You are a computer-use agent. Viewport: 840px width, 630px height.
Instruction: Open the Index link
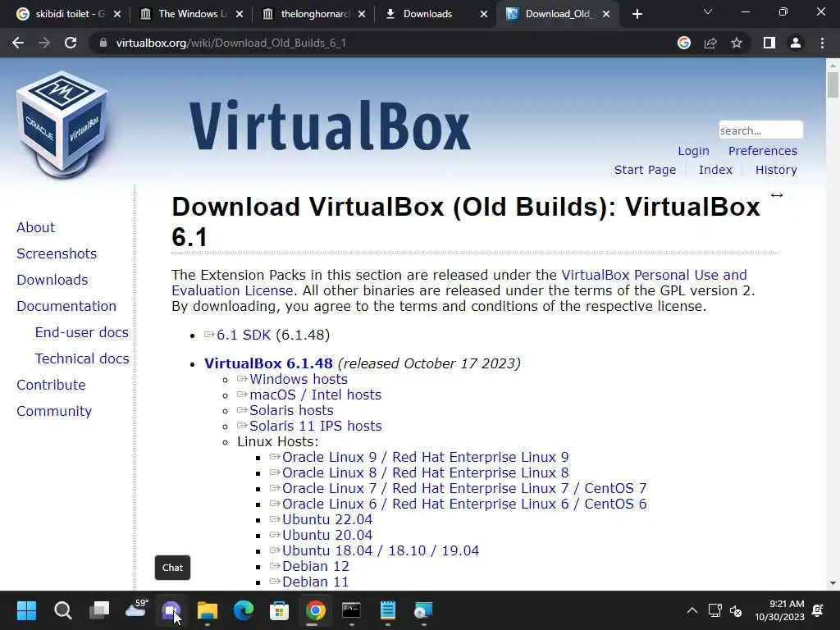[x=715, y=170]
